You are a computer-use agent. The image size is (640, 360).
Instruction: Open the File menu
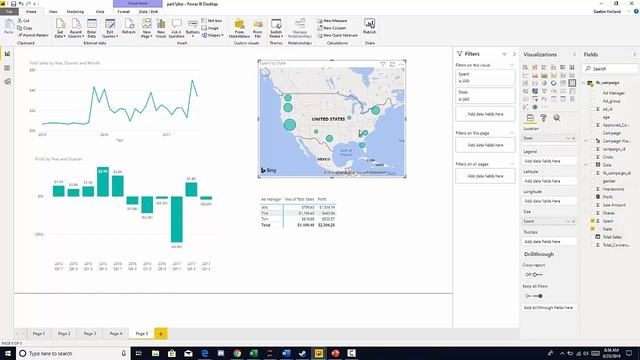point(9,12)
